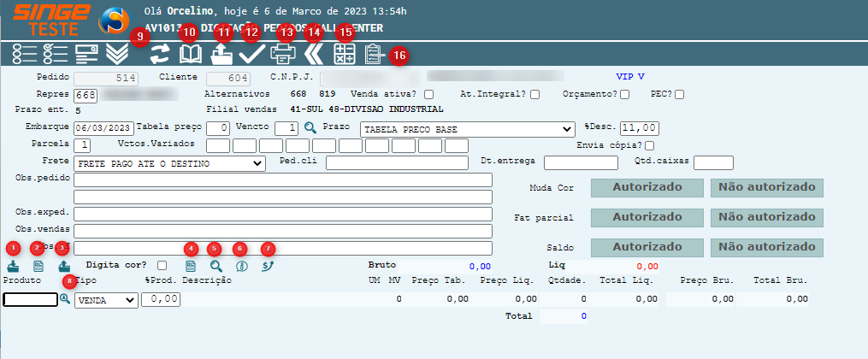Click the checkmark confirm icon in the toolbar

click(251, 54)
